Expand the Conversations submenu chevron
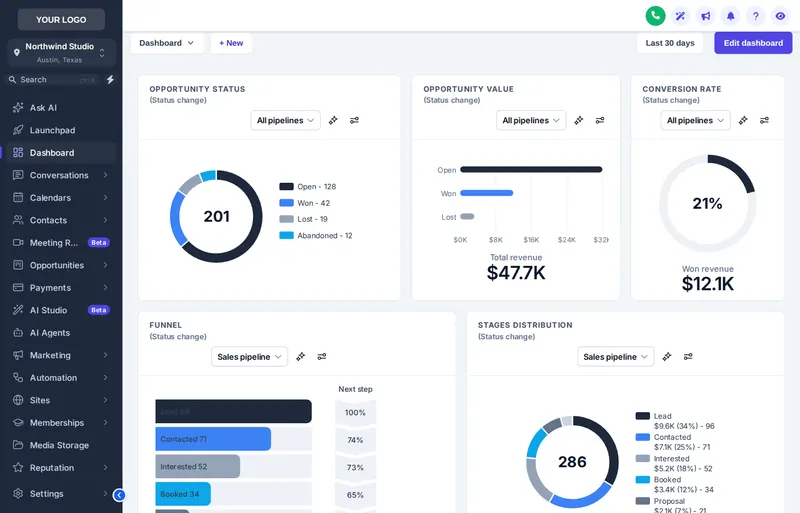 [x=105, y=175]
